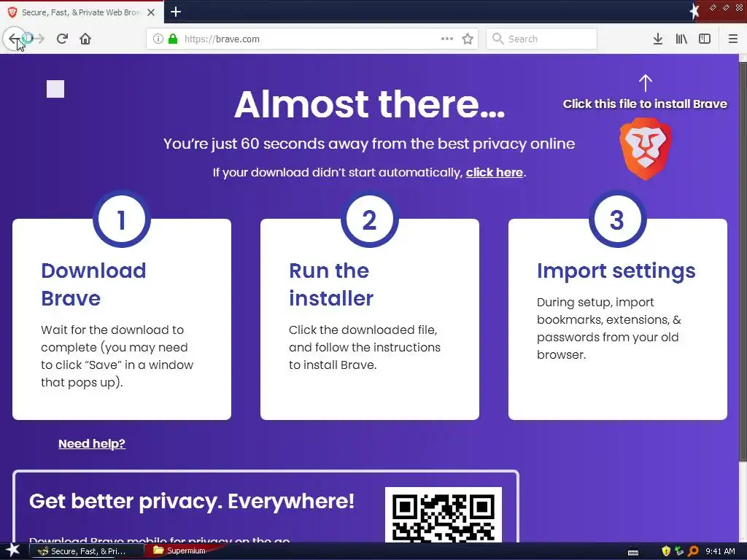Reload the current page
The height and width of the screenshot is (560, 747).
point(62,39)
